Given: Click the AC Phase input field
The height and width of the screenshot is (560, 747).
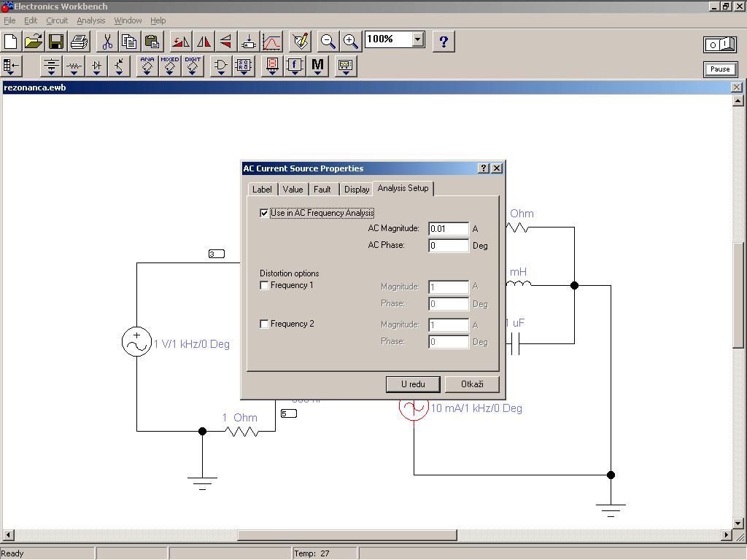Looking at the screenshot, I should [x=449, y=246].
